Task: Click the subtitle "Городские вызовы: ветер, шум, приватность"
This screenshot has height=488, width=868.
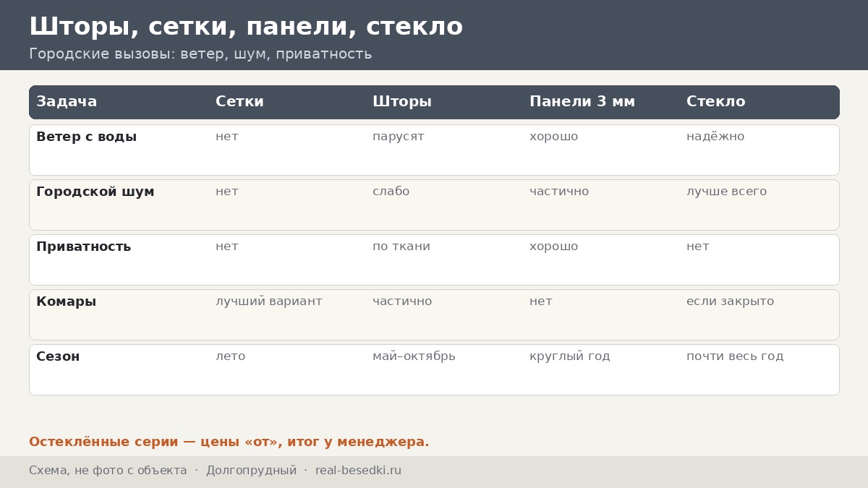Action: (x=200, y=54)
